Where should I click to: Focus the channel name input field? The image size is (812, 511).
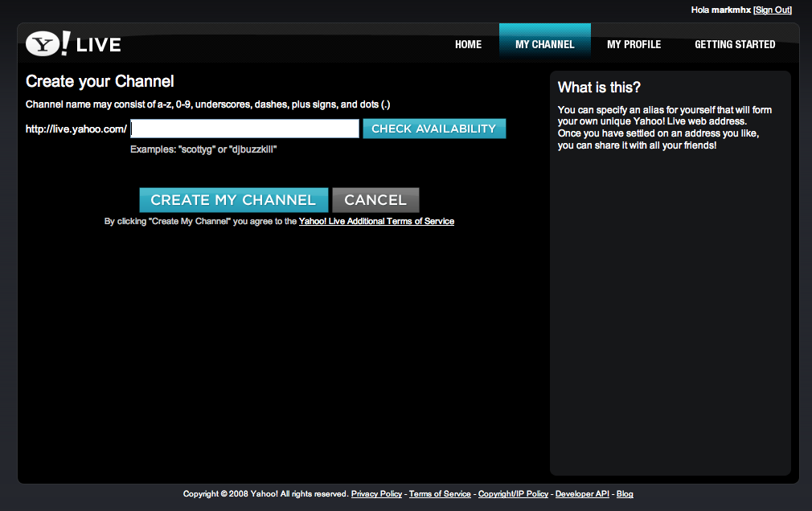pyautogui.click(x=244, y=129)
